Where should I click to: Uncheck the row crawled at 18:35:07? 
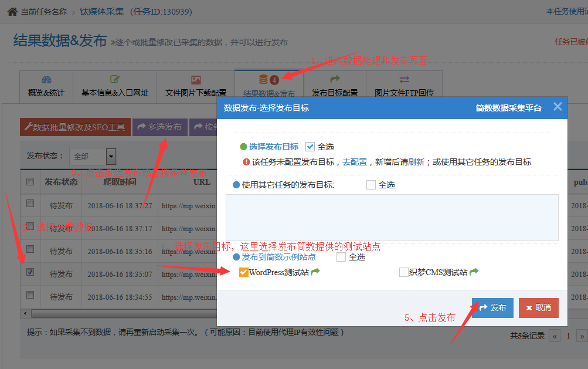click(x=30, y=272)
